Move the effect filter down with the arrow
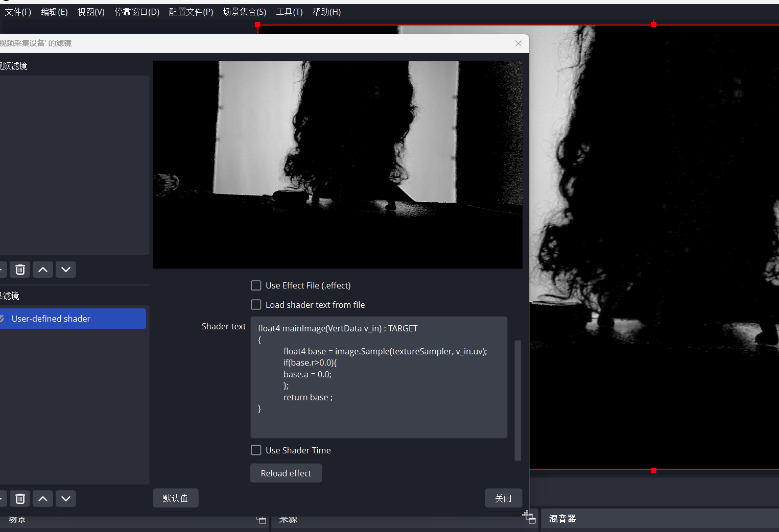Image resolution: width=779 pixels, height=532 pixels. click(x=65, y=498)
